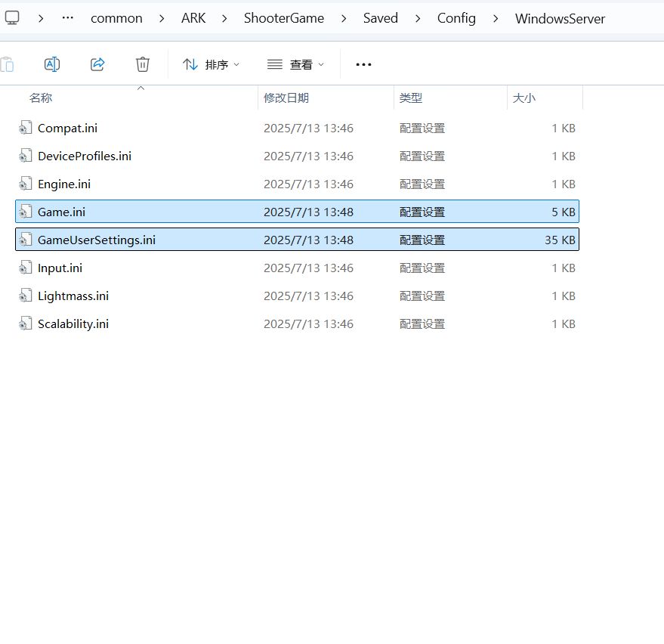The image size is (664, 644).
Task: Open the 查看 view dropdown
Action: [x=295, y=64]
